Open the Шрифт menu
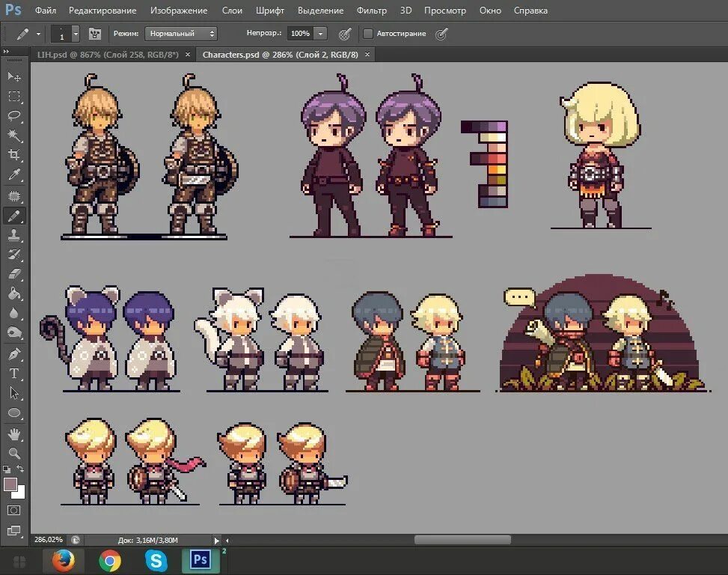The image size is (728, 575). coord(270,10)
